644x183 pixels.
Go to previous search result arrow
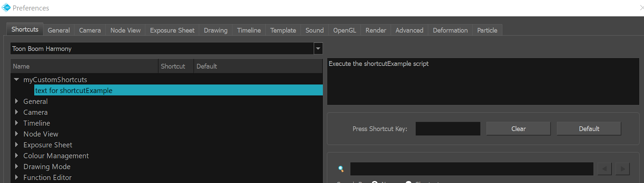(605, 169)
